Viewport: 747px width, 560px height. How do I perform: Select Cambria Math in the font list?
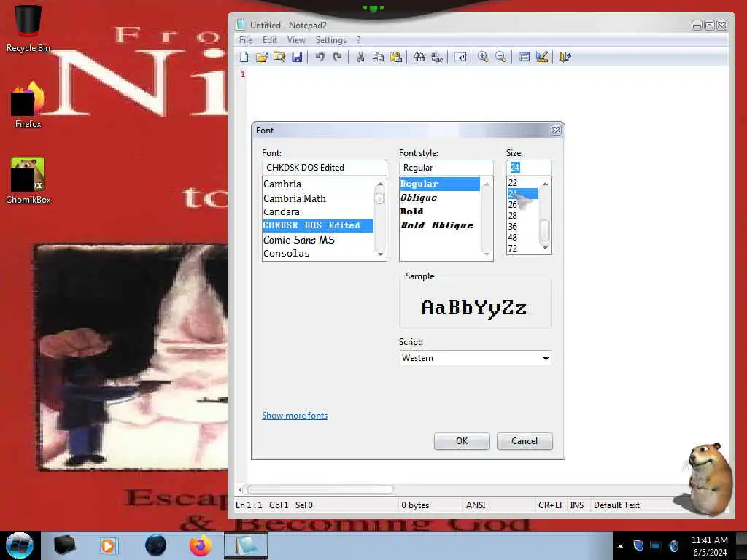pos(318,198)
